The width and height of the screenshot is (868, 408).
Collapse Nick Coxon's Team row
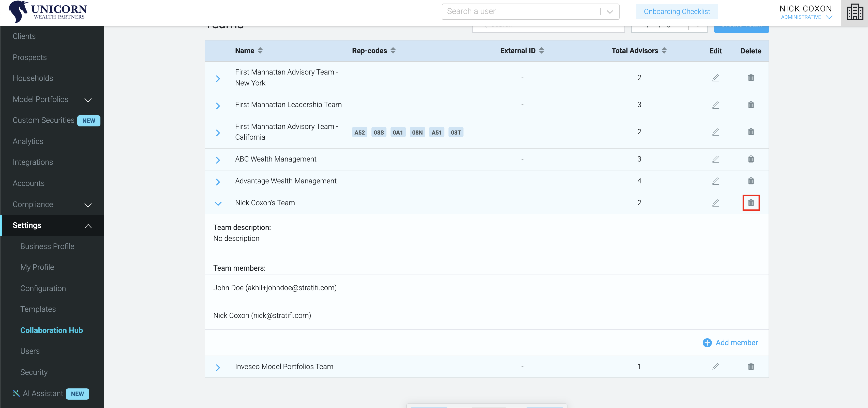218,203
